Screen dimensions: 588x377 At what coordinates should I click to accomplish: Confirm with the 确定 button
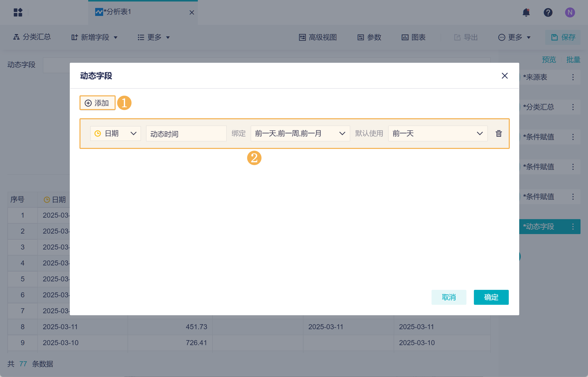click(x=491, y=297)
